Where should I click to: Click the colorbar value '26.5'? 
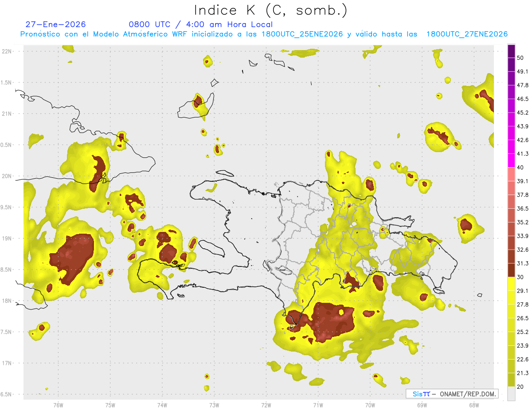(523, 318)
